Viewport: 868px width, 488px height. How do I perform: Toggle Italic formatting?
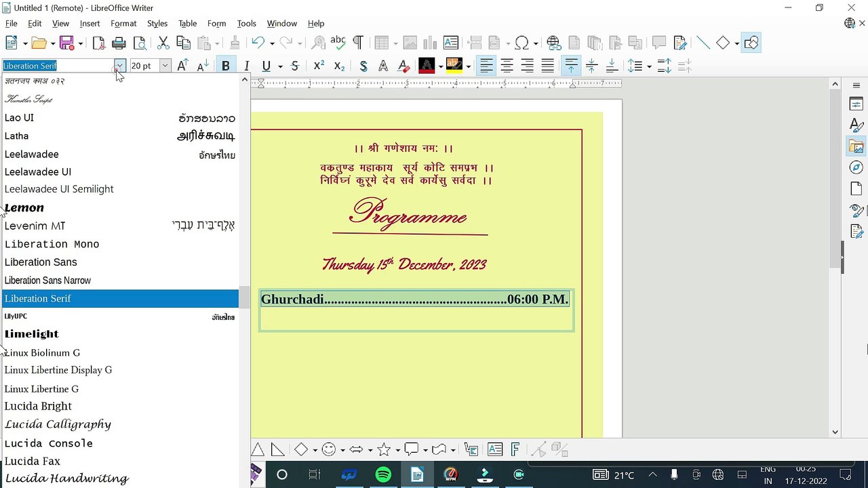246,66
